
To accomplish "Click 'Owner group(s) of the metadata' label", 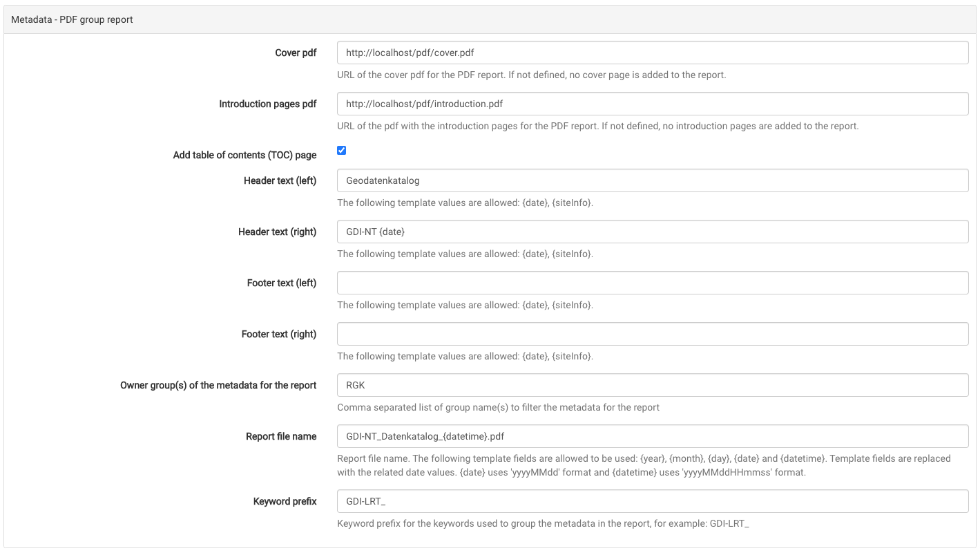I will coord(218,385).
